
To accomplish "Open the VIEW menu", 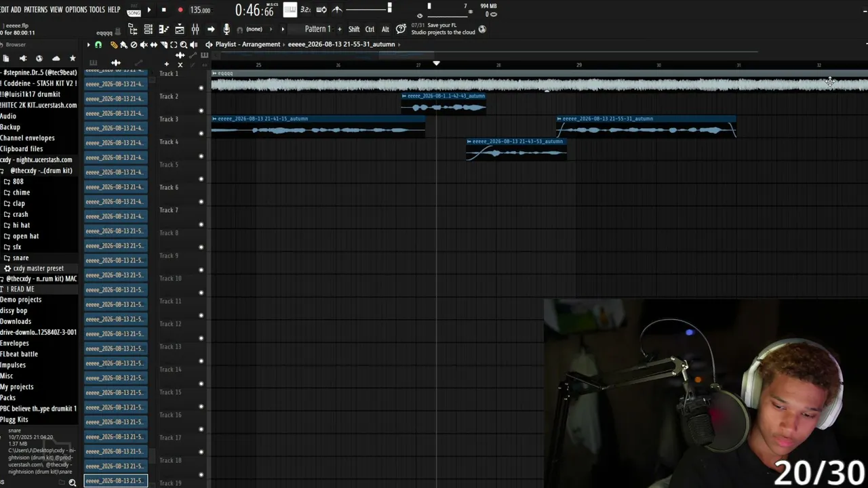I will coord(56,9).
